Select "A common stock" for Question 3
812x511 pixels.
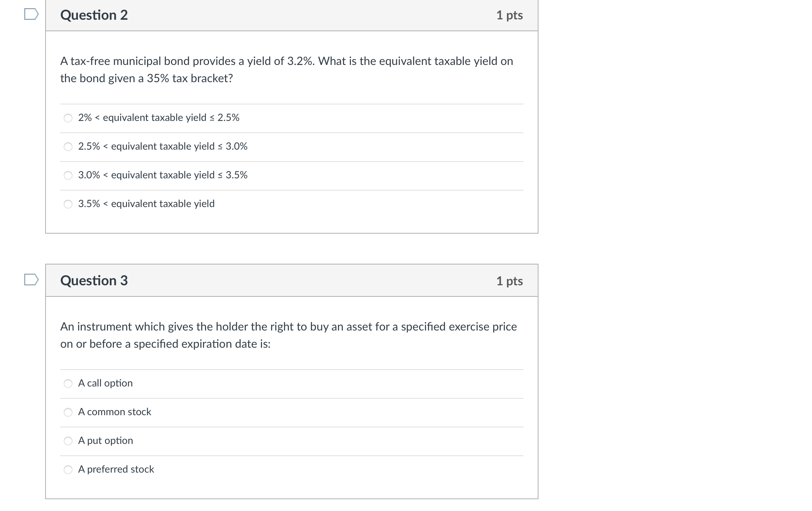coord(68,412)
